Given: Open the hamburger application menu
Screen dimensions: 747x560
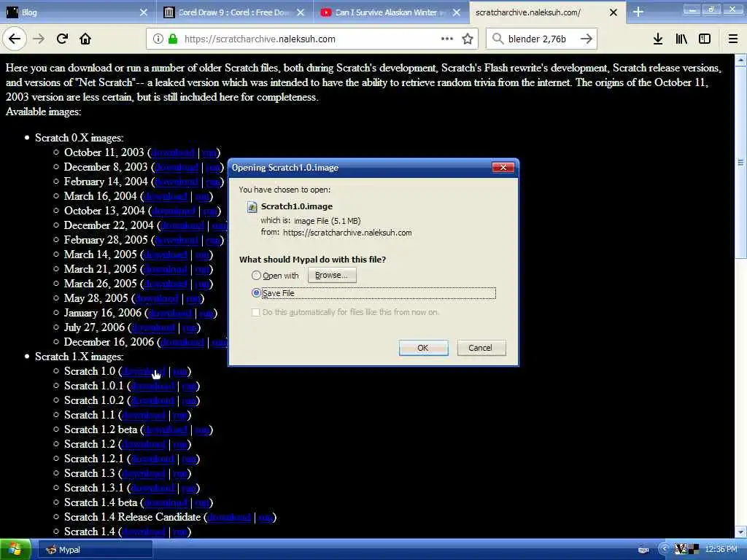Looking at the screenshot, I should pos(733,39).
